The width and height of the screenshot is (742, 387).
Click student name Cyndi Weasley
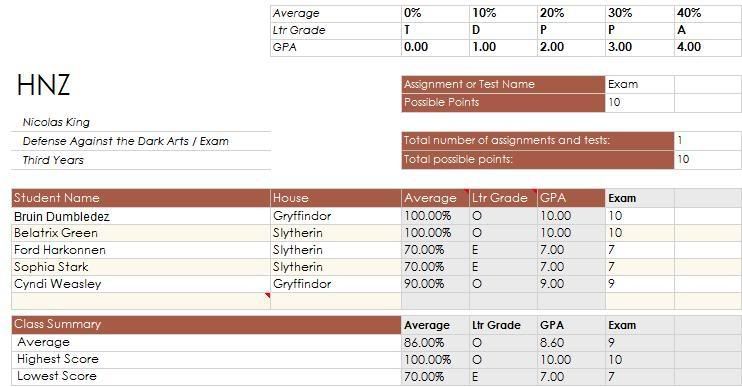tap(58, 284)
